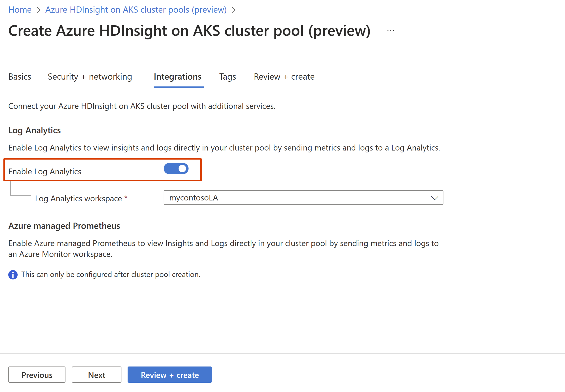Open the ellipsis more options menu
This screenshot has width=565, height=392.
coord(390,31)
